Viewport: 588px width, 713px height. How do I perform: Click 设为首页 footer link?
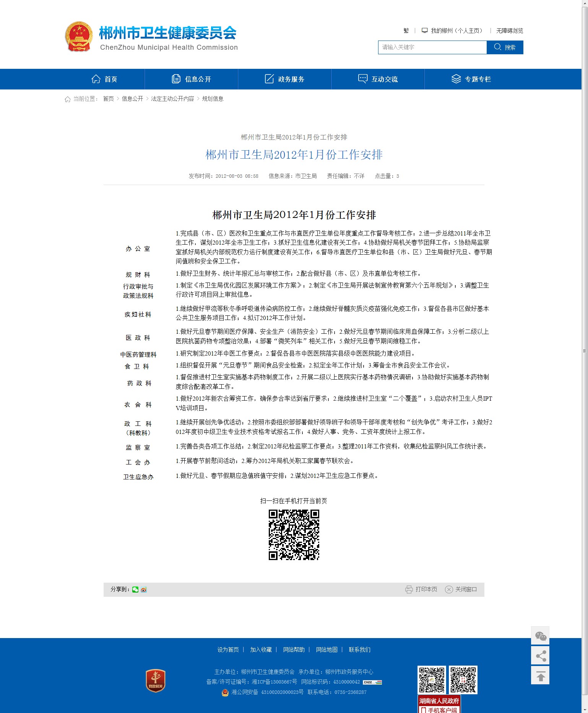click(228, 650)
